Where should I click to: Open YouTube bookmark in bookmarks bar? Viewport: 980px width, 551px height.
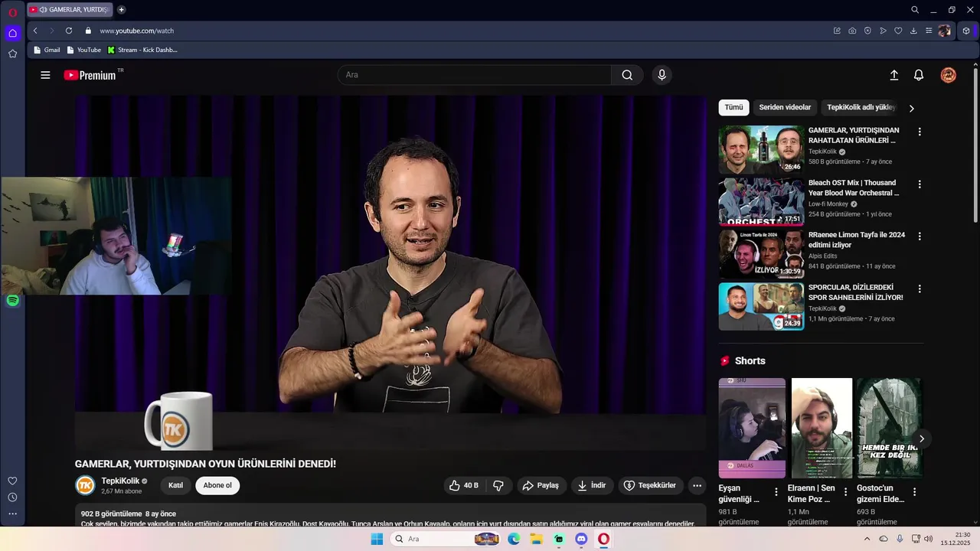[x=84, y=50]
